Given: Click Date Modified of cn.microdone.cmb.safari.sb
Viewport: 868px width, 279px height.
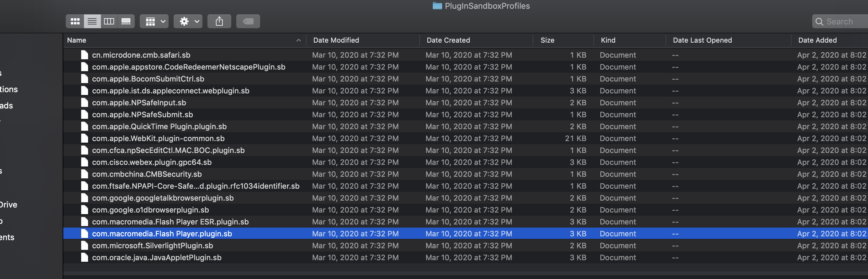Looking at the screenshot, I should click(x=355, y=55).
